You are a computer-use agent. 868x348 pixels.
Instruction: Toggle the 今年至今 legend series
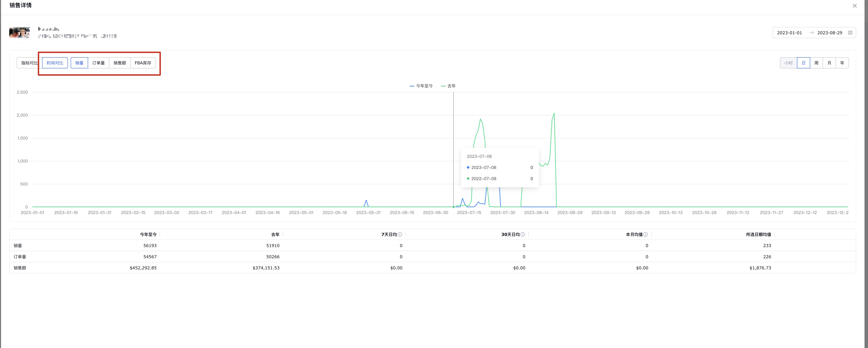[421, 86]
